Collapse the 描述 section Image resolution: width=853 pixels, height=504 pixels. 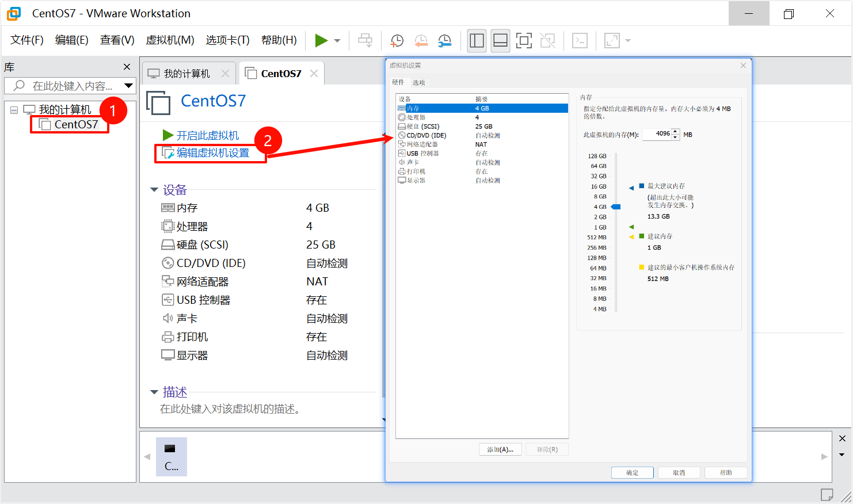154,392
